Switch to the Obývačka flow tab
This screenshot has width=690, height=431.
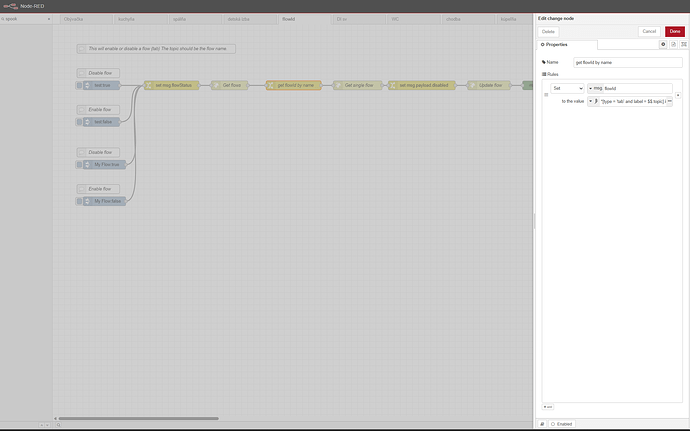86,19
